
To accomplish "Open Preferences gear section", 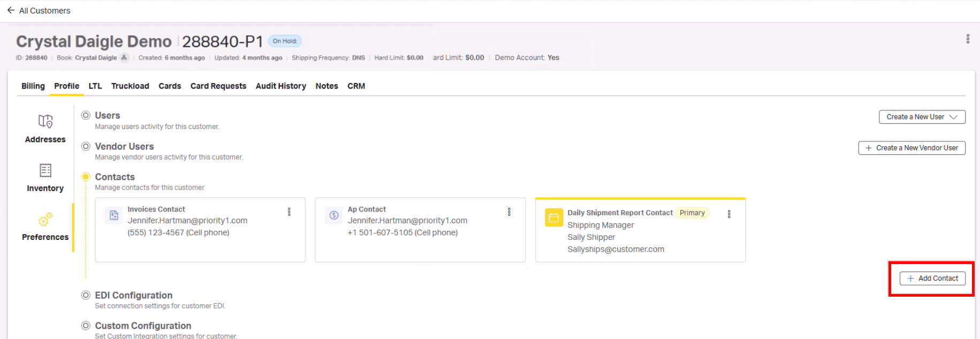I will [x=45, y=227].
